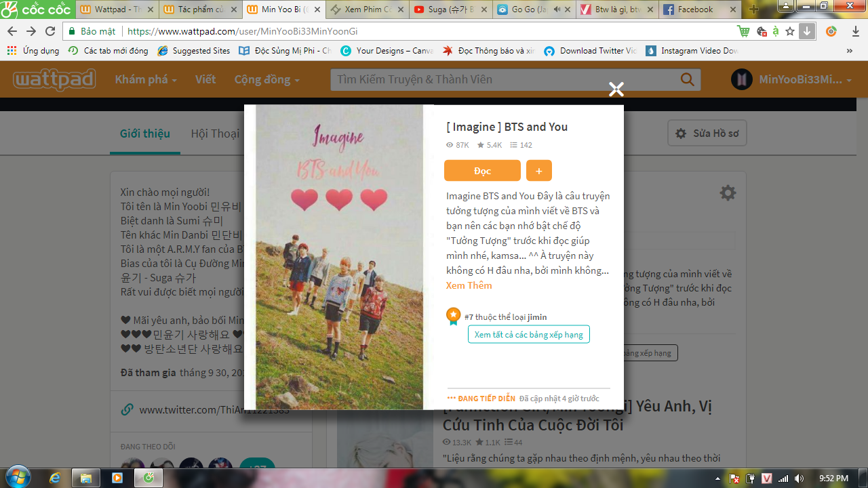
Task: Open the Viết menu
Action: pyautogui.click(x=205, y=79)
